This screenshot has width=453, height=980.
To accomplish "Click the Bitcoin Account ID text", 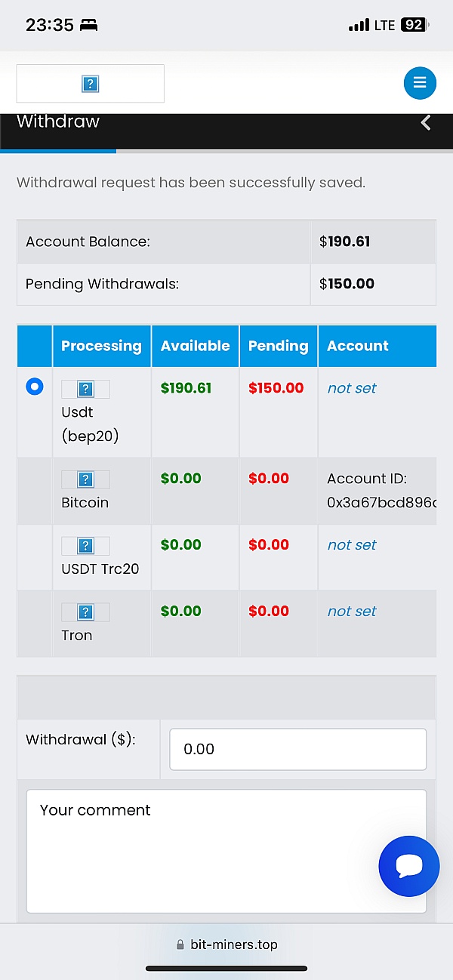I will (377, 490).
